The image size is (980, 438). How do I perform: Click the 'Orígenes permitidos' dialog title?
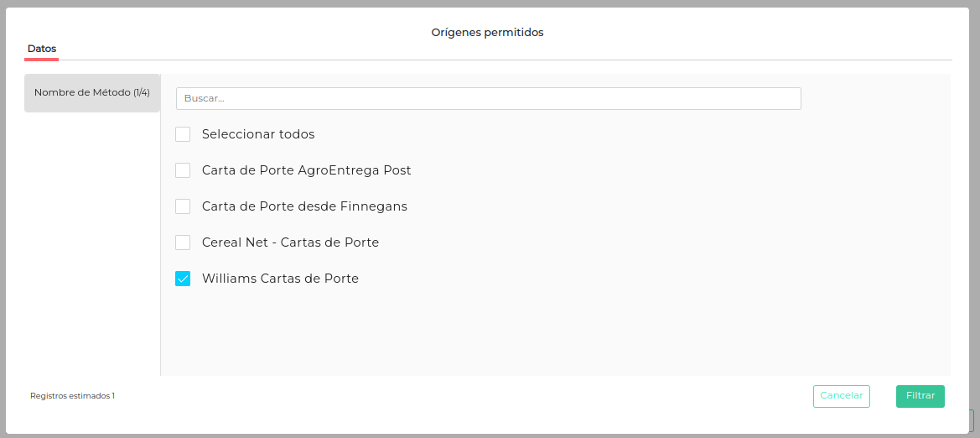[x=487, y=33]
